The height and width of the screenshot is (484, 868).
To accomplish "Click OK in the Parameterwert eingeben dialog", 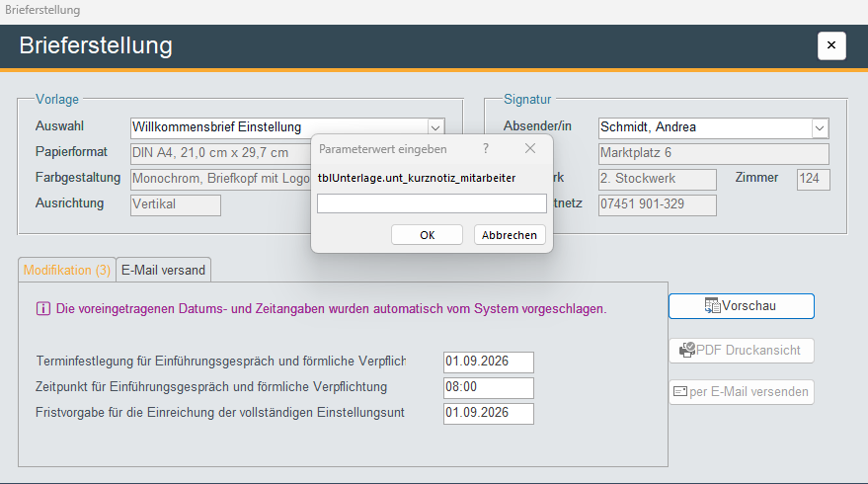I will click(x=427, y=235).
